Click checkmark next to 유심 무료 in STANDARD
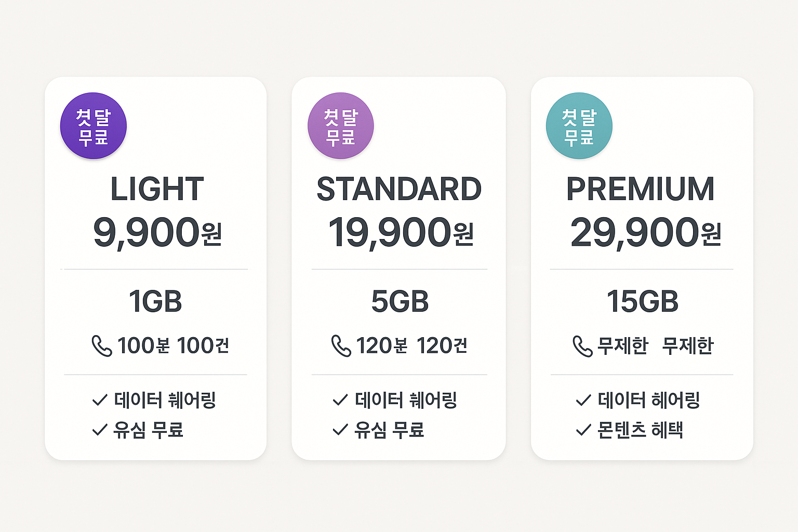This screenshot has height=532, width=798. point(340,430)
